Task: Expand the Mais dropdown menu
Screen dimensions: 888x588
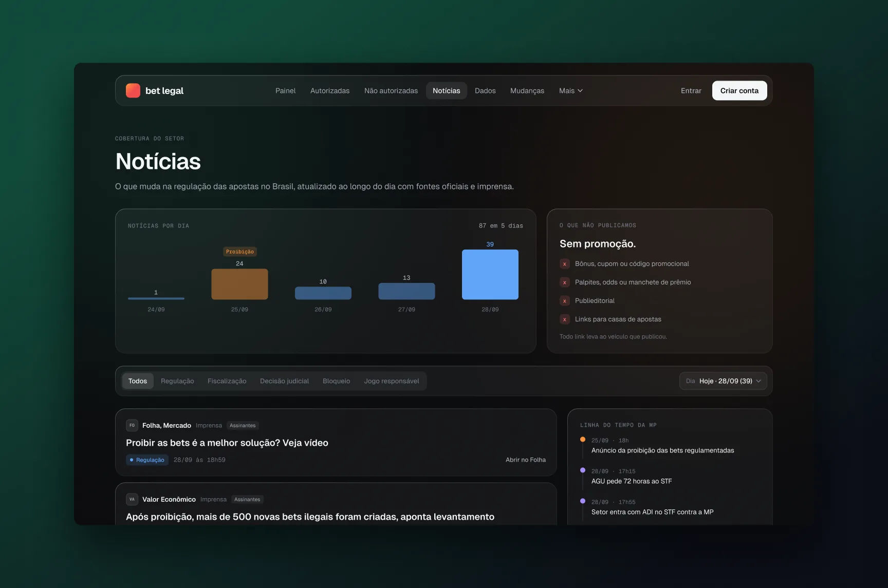Action: pyautogui.click(x=571, y=90)
